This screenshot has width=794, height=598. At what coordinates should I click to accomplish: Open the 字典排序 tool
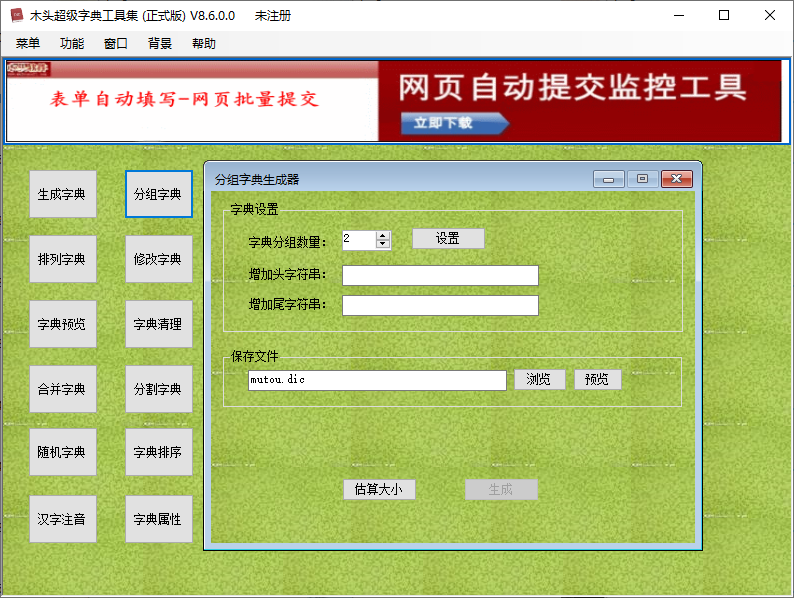click(158, 452)
